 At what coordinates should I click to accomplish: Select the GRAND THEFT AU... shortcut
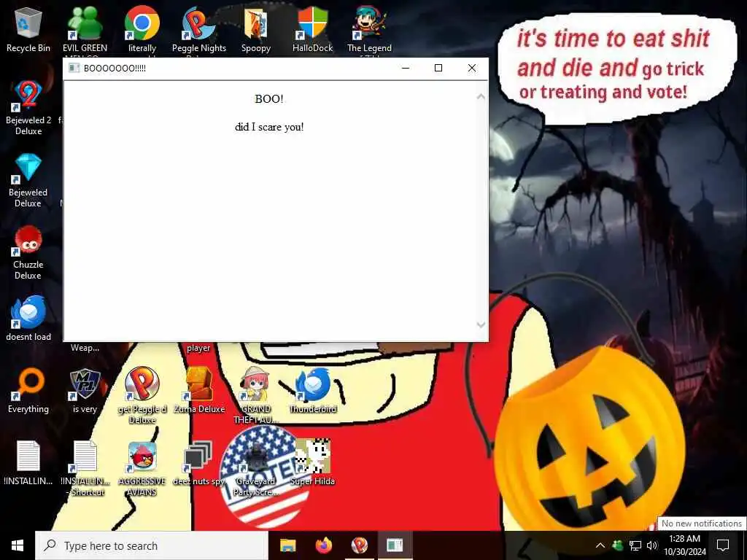point(256,395)
